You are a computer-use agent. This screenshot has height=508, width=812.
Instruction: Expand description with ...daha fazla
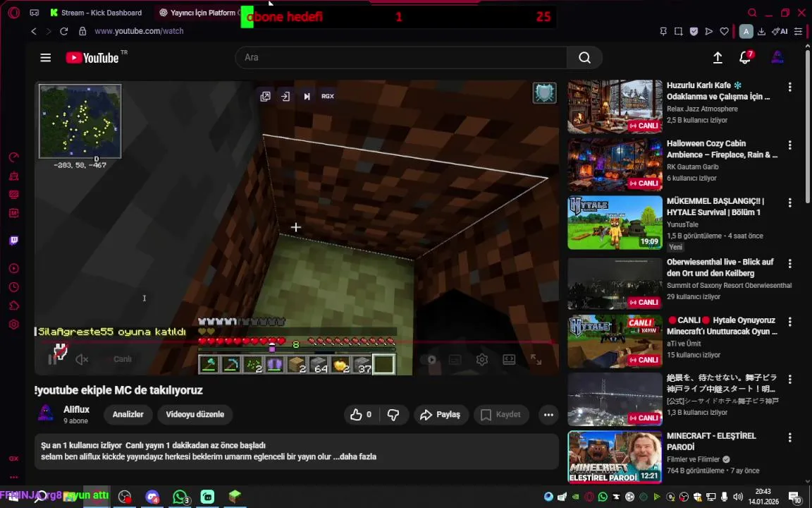click(355, 456)
